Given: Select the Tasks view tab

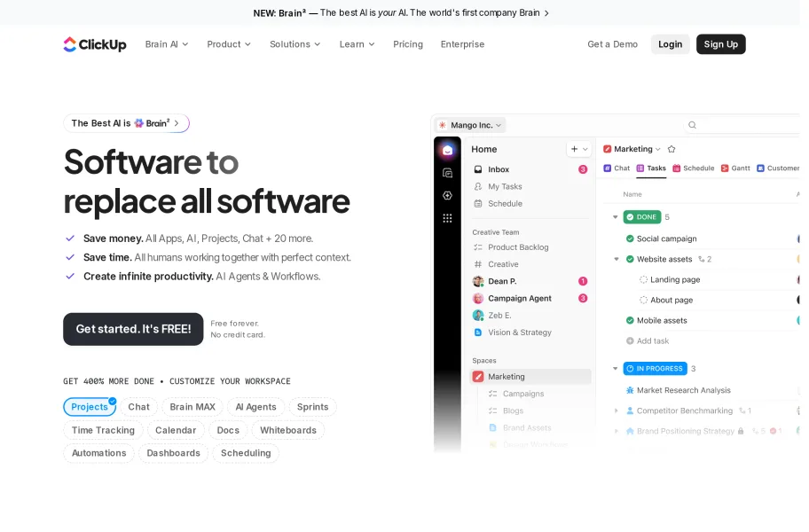Looking at the screenshot, I should 651,168.
